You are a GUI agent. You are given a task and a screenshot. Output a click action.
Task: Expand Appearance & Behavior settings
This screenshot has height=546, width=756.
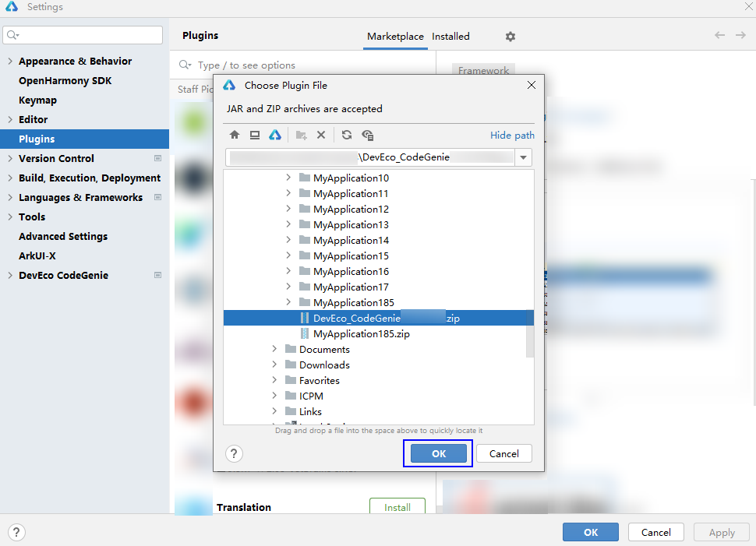pyautogui.click(x=10, y=62)
